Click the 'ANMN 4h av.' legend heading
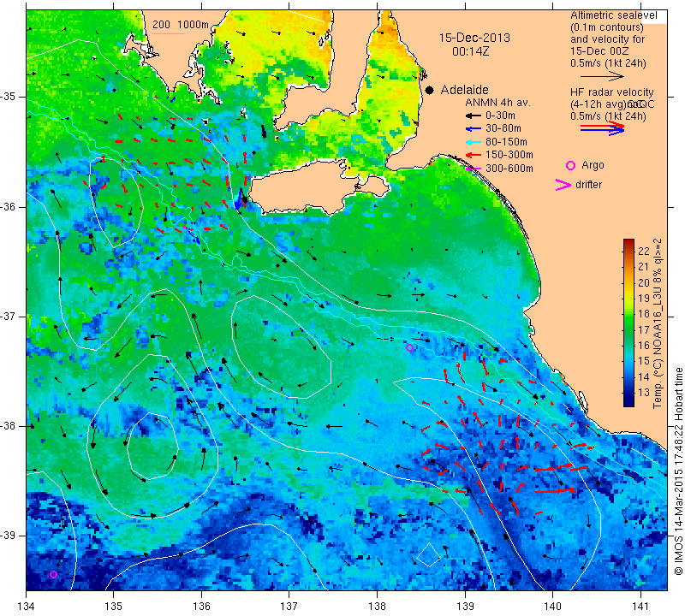The width and height of the screenshot is (685, 616). (x=497, y=103)
